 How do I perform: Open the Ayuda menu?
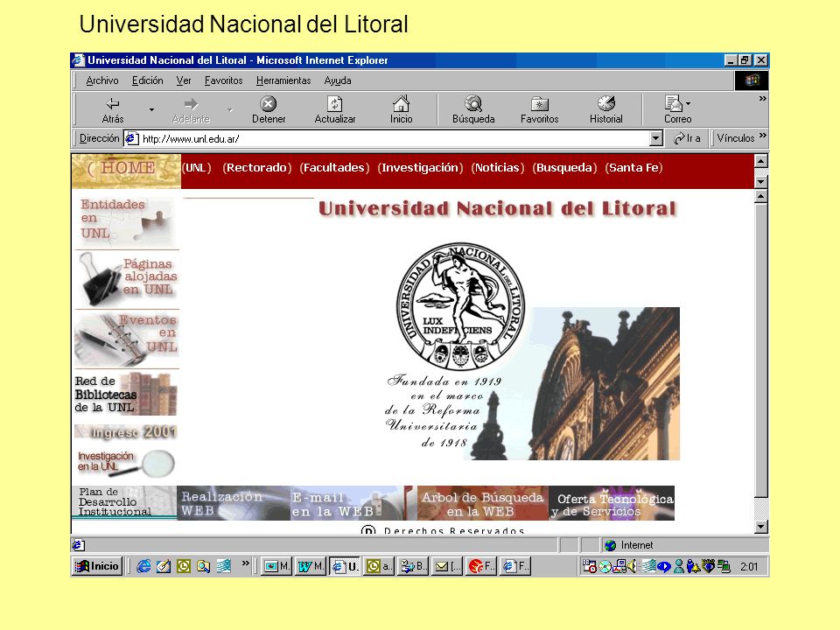tap(338, 80)
